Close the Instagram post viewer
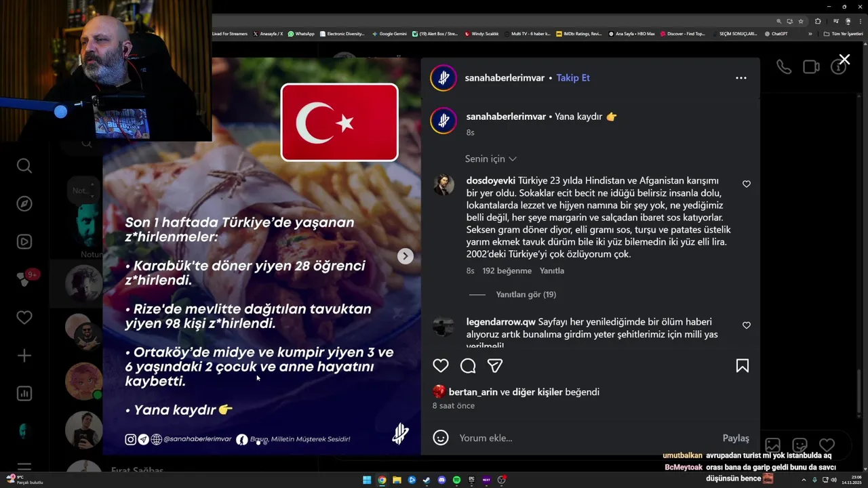This screenshot has height=488, width=868. coord(844,60)
